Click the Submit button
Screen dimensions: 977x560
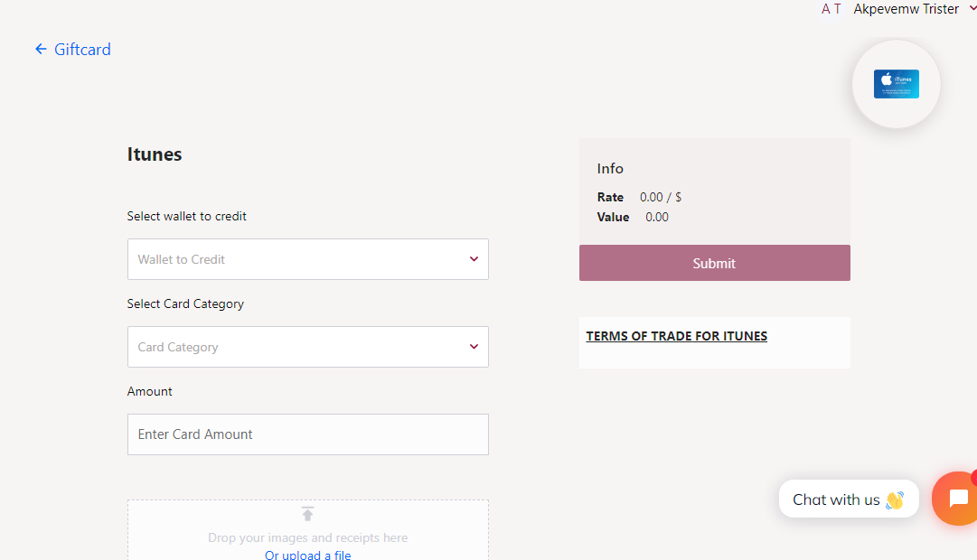[715, 263]
